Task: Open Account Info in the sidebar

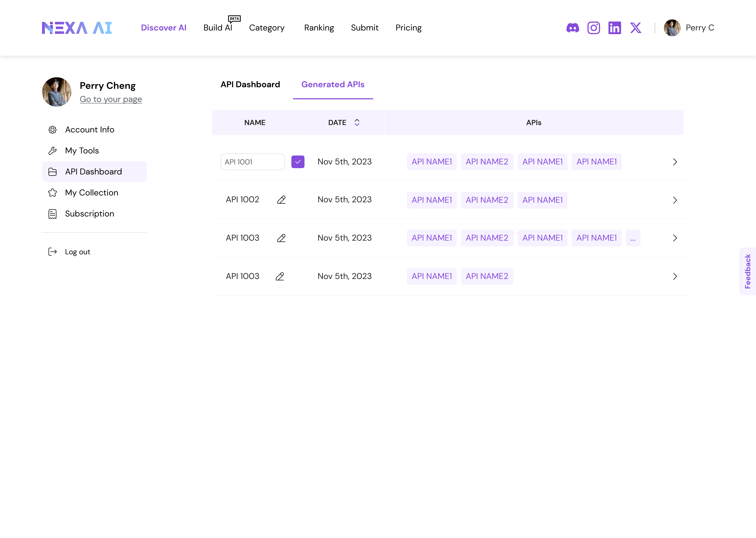Action: click(x=89, y=130)
